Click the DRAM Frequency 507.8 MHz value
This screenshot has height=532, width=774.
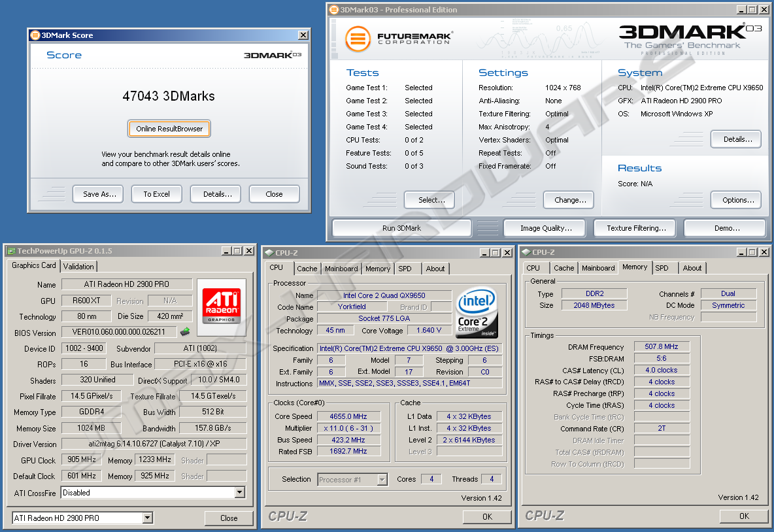[x=662, y=346]
